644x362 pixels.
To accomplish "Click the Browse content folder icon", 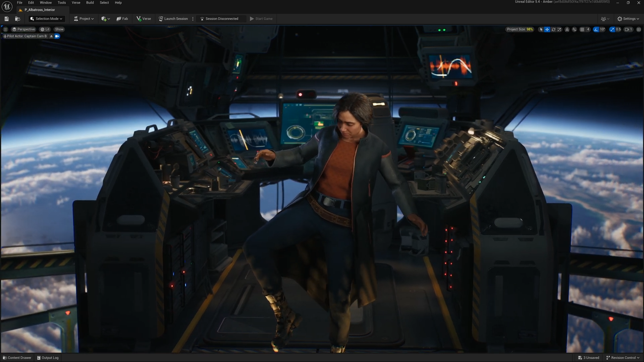I will pos(17,19).
